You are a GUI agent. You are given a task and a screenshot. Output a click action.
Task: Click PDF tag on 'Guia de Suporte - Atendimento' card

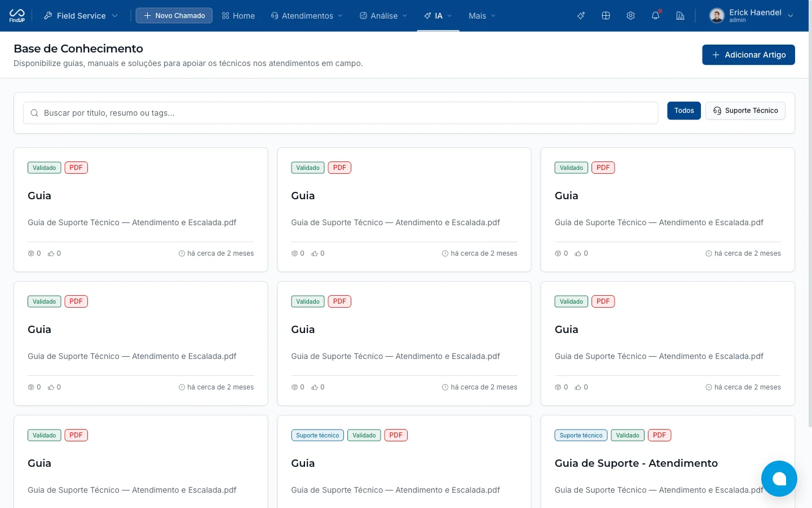pyautogui.click(x=659, y=435)
